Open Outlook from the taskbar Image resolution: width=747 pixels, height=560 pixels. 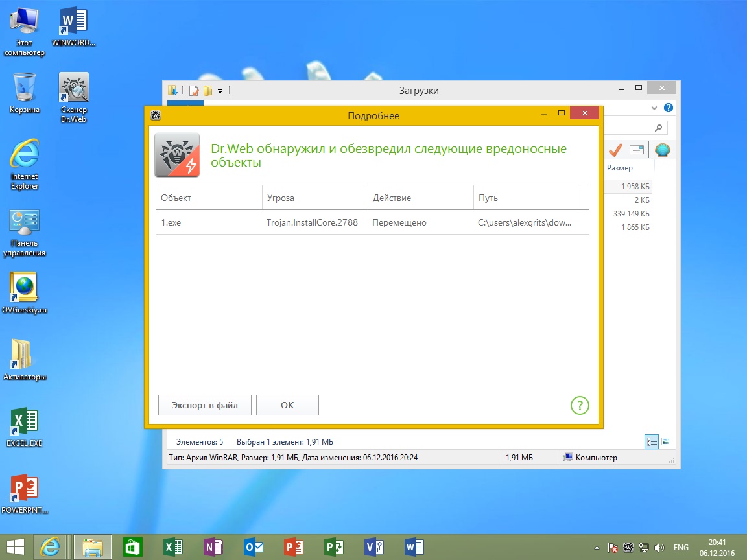click(254, 547)
